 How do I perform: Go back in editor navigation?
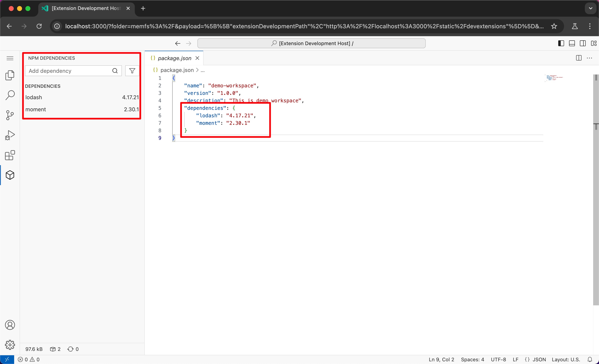(178, 43)
